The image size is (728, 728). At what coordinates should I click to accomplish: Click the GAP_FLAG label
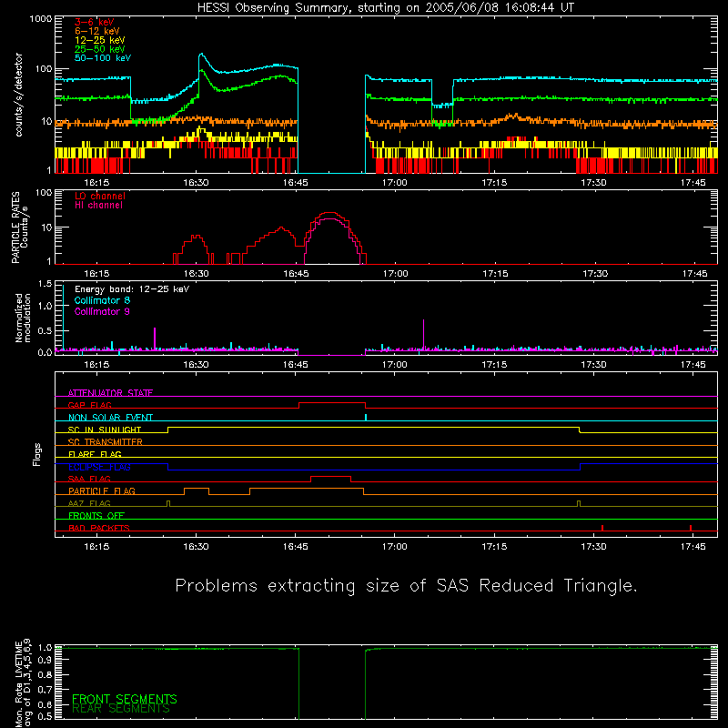tap(89, 405)
